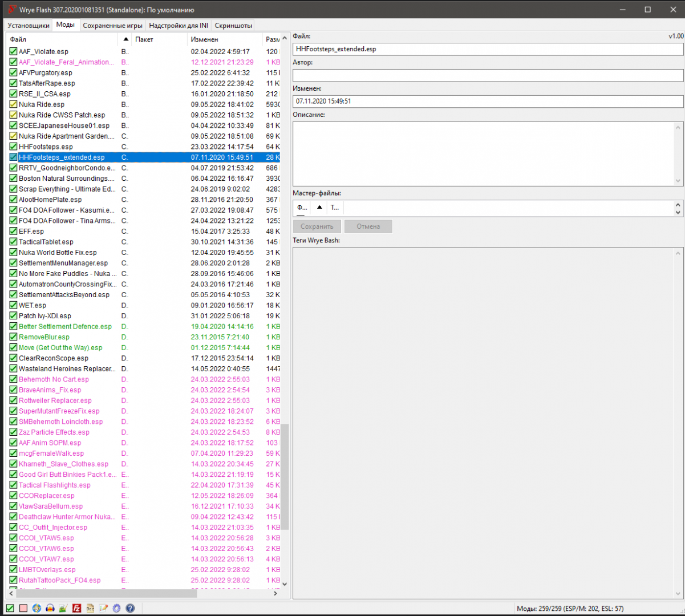
Task: Disable the WET.esp mod checkbox
Action: [x=13, y=306]
